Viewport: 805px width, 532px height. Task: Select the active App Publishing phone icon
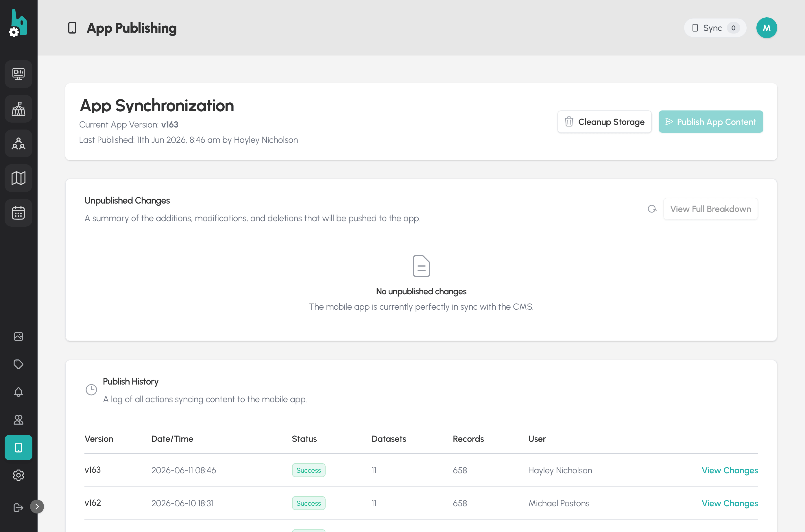pos(18,448)
